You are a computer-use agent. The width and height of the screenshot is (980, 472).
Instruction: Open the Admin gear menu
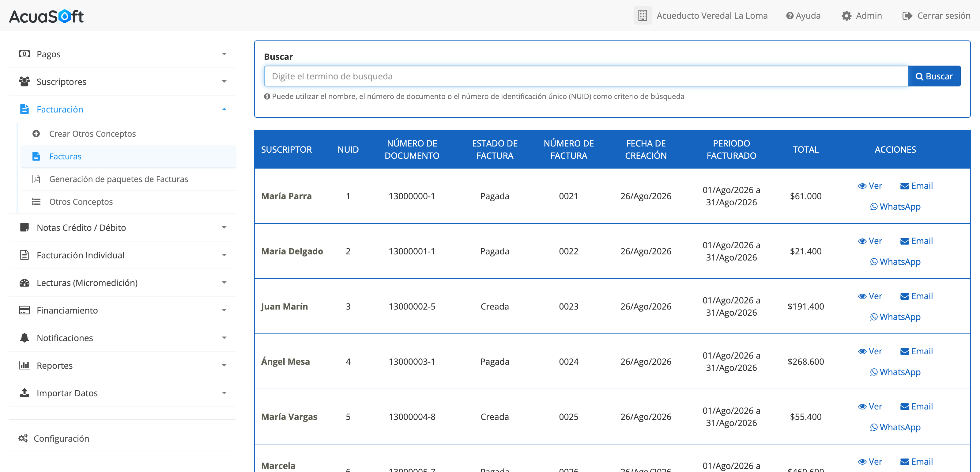click(x=861, y=16)
